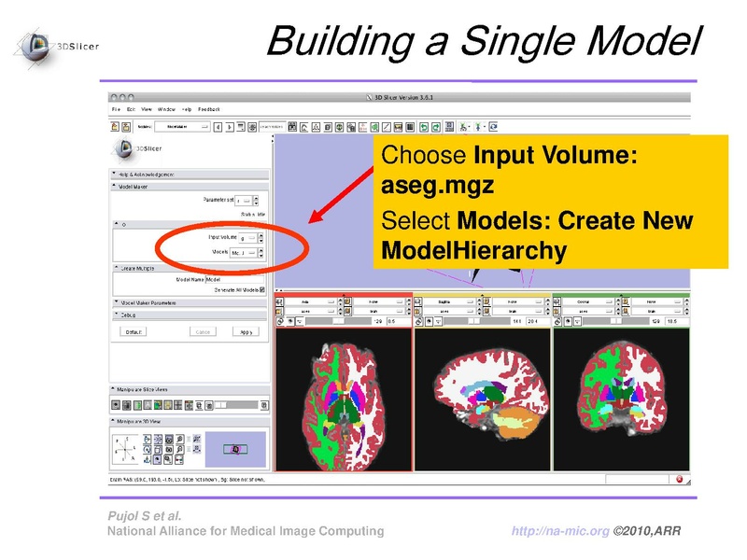This screenshot has height=560, width=747.
Task: Toggle yellow slice link icon
Action: point(418,321)
